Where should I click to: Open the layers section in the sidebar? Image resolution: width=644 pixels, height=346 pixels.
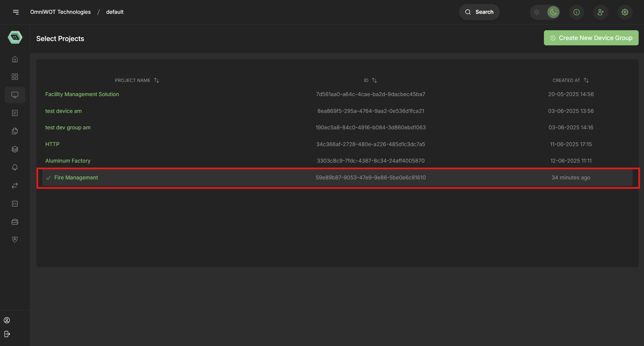(x=15, y=149)
